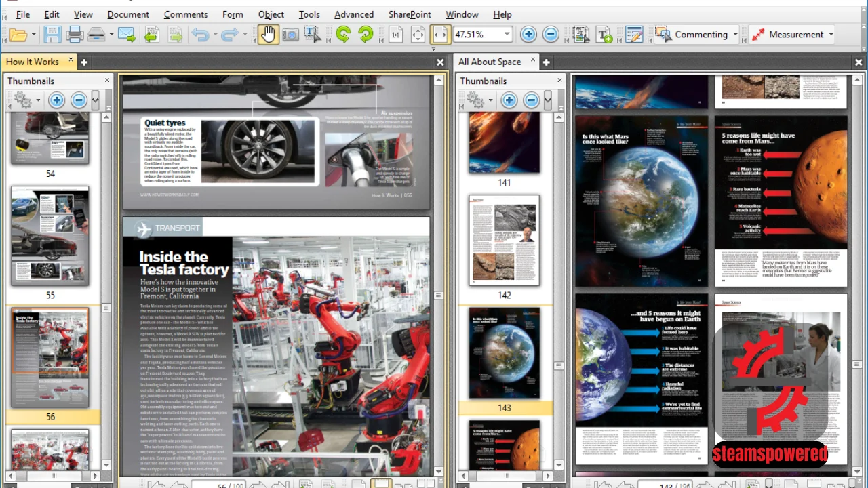
Task: Start a scan with the scanner icon
Action: coord(96,35)
